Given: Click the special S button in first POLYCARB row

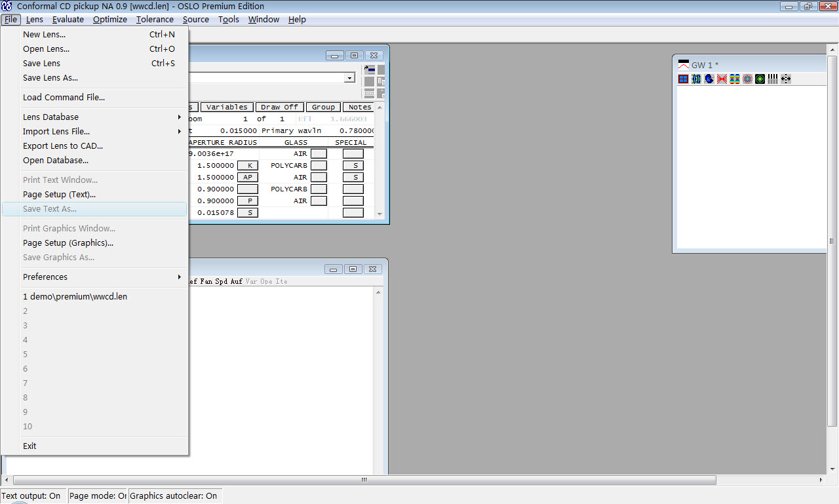Looking at the screenshot, I should (x=353, y=165).
